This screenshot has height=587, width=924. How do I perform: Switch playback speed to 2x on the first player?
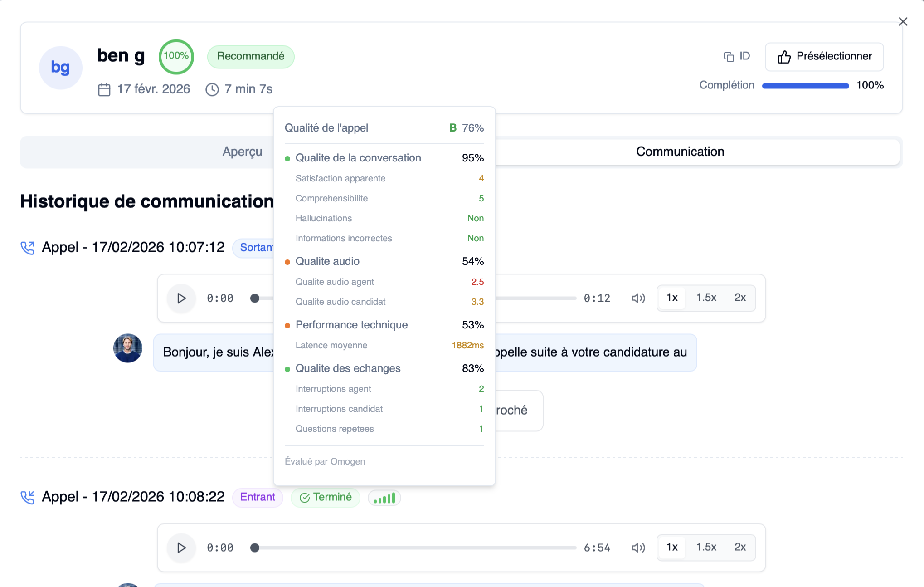coord(740,298)
